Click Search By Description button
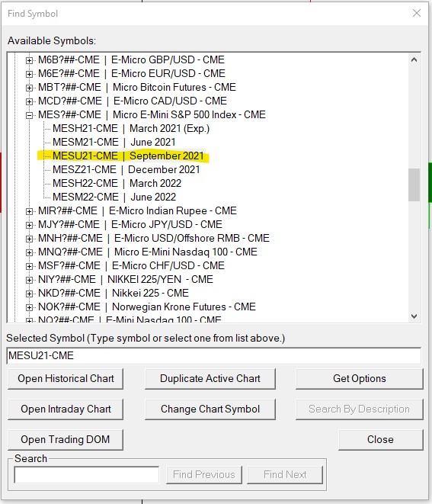This screenshot has width=432, height=504. tap(360, 409)
